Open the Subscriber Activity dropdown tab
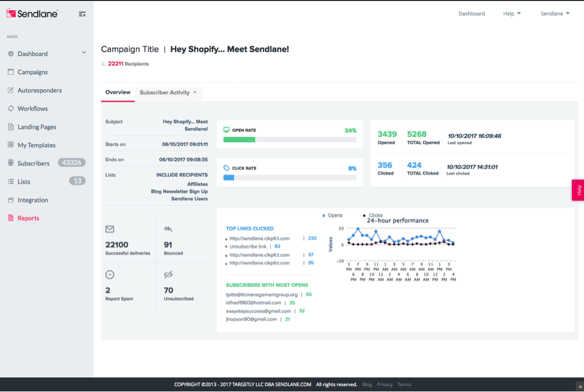This screenshot has width=584, height=392. [168, 92]
